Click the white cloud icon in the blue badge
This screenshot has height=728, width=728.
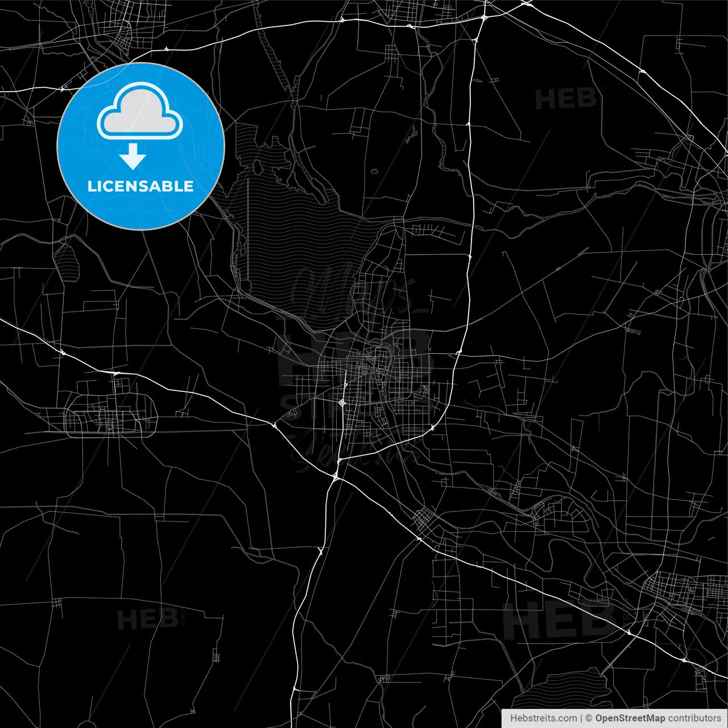pyautogui.click(x=140, y=114)
